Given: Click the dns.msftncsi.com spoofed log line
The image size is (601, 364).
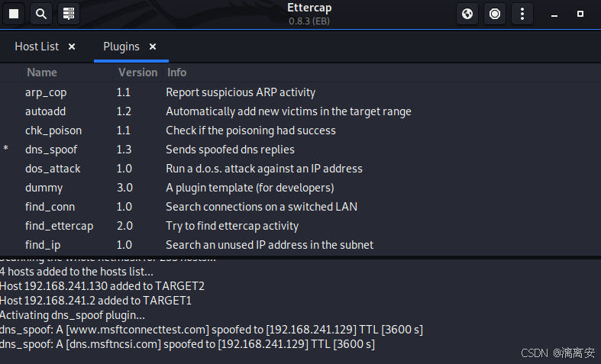Looking at the screenshot, I should pos(187,344).
